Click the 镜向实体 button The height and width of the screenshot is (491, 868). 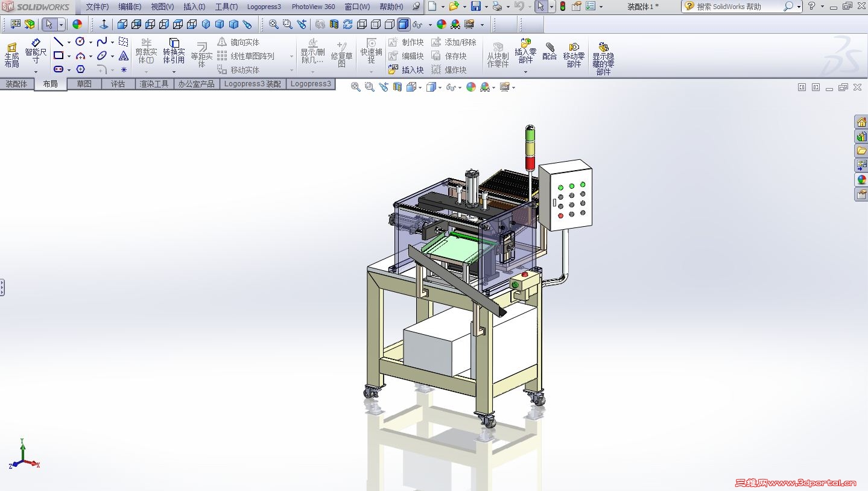[238, 42]
